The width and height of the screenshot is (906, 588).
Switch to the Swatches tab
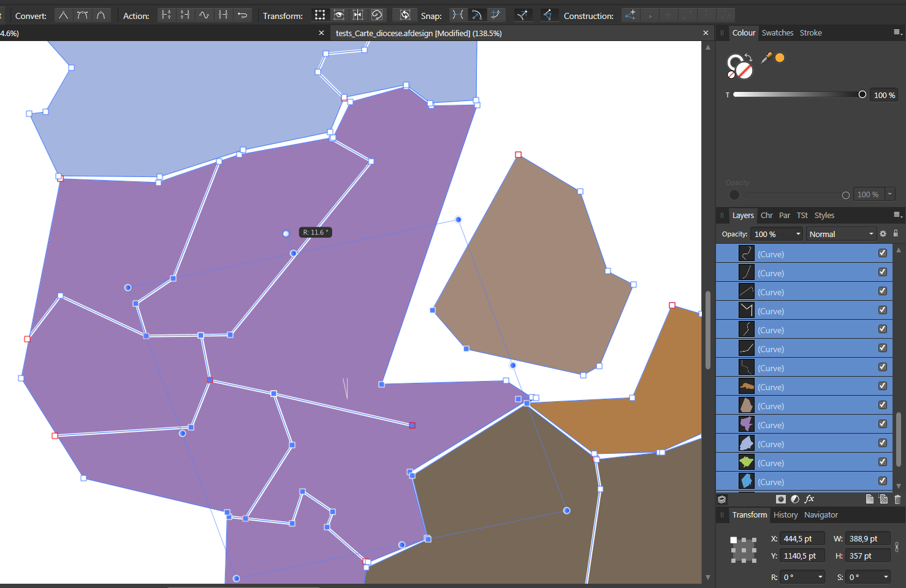click(x=777, y=33)
